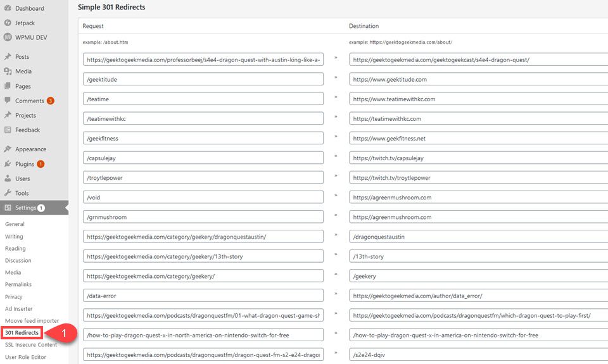Click the Pages icon
The height and width of the screenshot is (364, 608).
(x=8, y=86)
